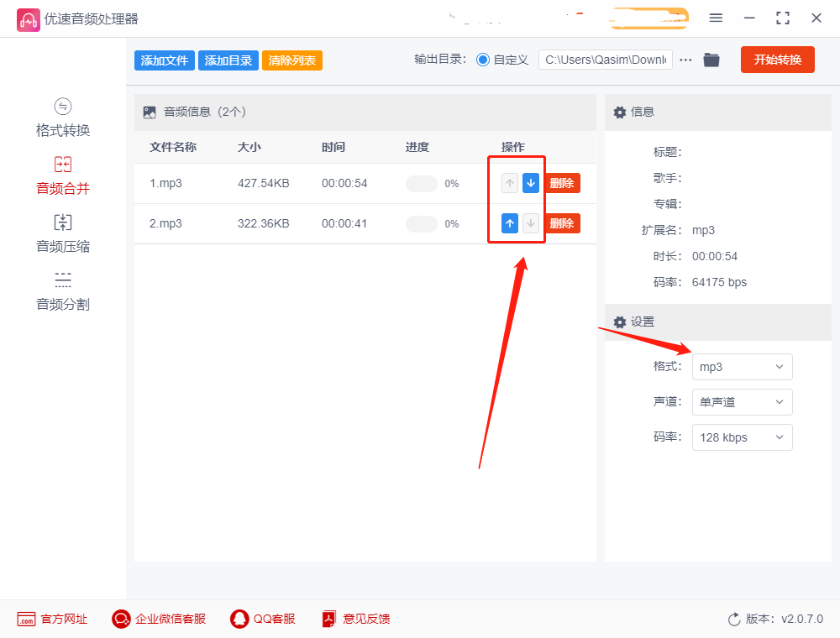Click the 00:00:41 duration cell
This screenshot has height=638, width=840.
(344, 223)
